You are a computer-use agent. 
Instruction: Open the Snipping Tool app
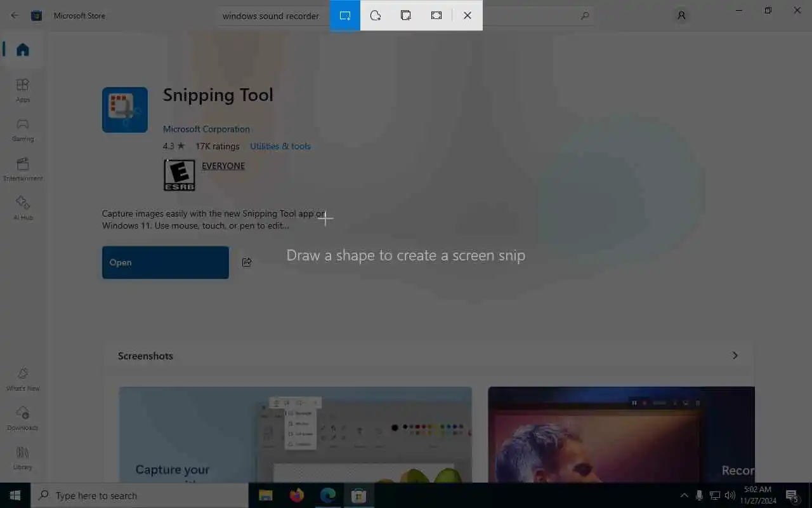166,262
